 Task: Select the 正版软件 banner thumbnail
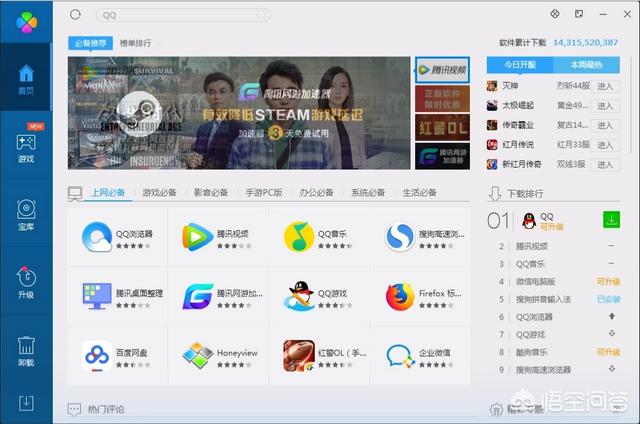click(442, 98)
